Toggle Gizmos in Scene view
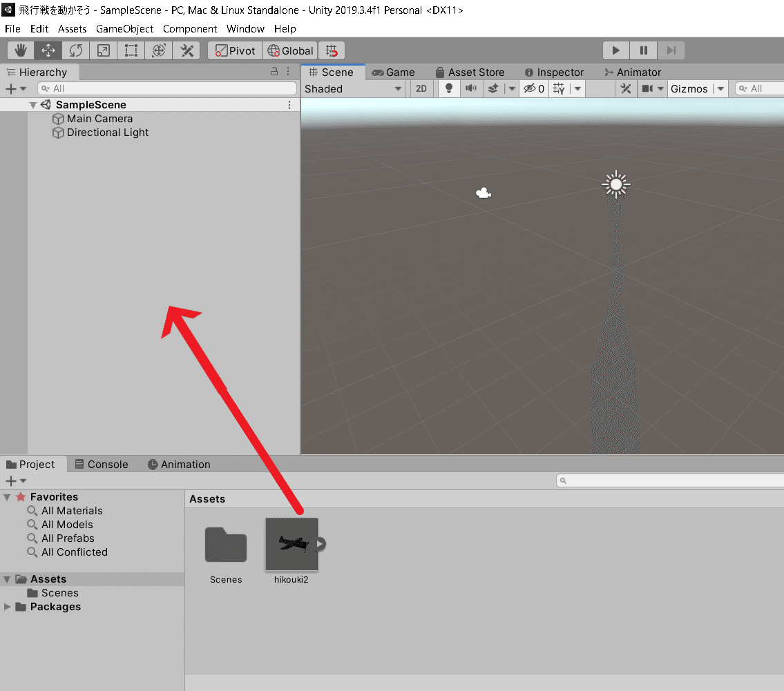The height and width of the screenshot is (691, 784). (689, 89)
